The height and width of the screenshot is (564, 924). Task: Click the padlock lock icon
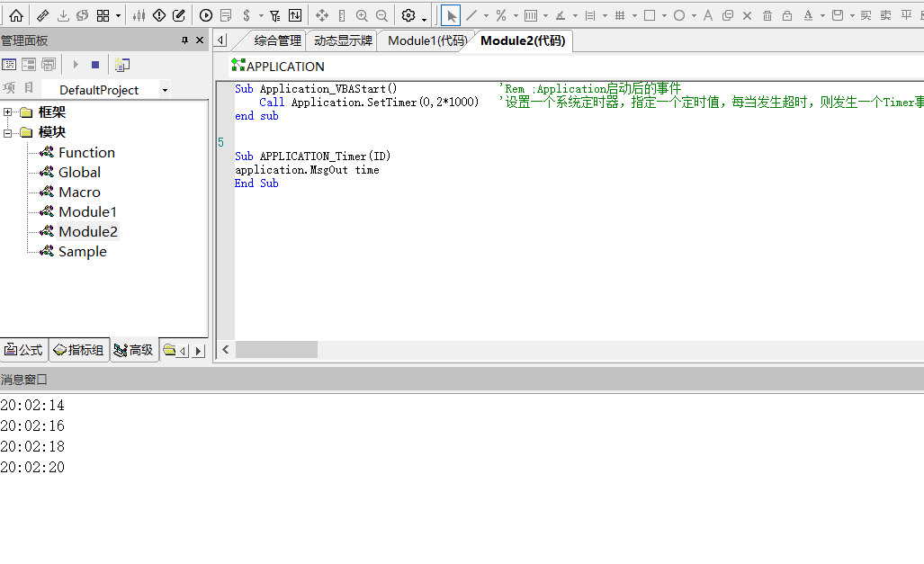pos(786,16)
